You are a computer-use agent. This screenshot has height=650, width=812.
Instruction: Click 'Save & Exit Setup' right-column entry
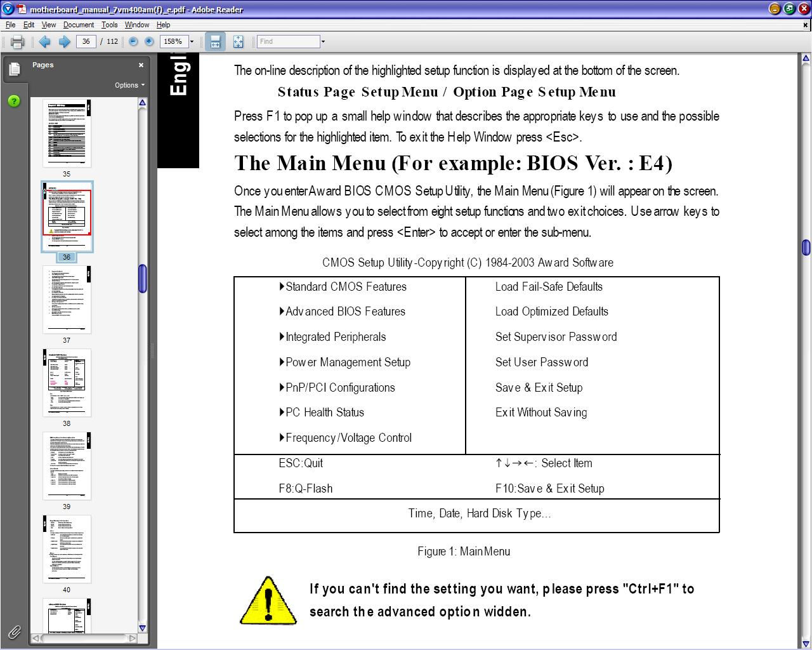click(539, 388)
